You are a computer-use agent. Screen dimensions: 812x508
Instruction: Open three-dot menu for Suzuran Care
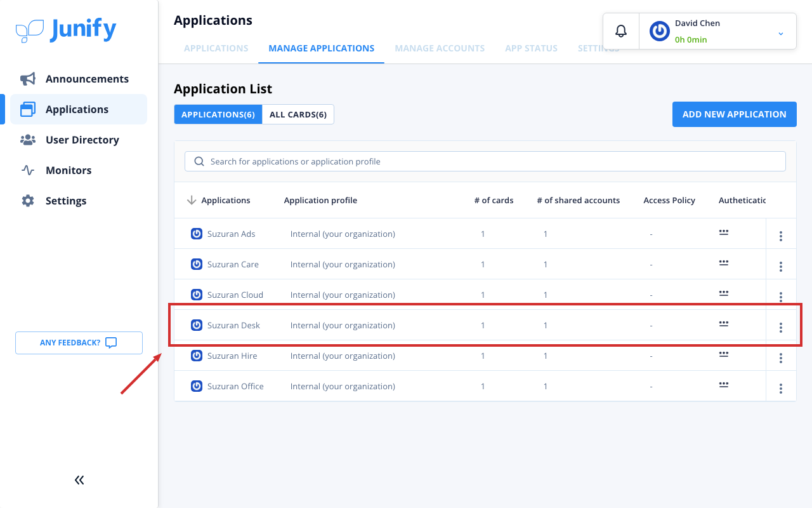[x=781, y=267]
